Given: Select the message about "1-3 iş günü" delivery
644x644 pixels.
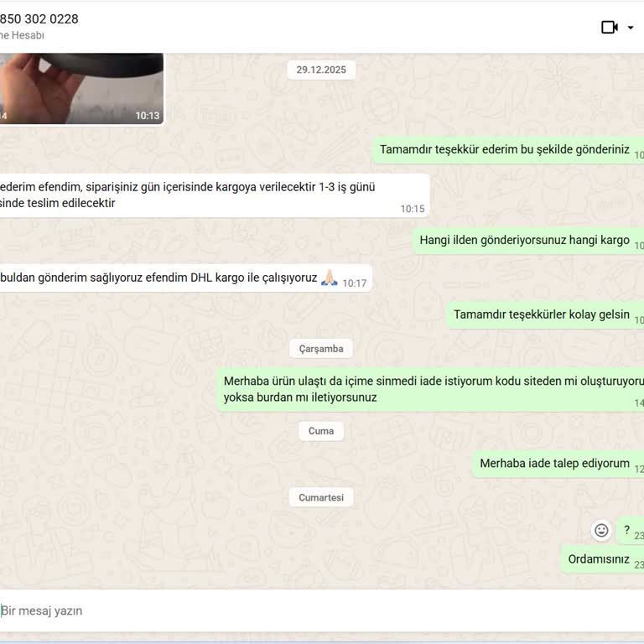Looking at the screenshot, I should coord(215,195).
